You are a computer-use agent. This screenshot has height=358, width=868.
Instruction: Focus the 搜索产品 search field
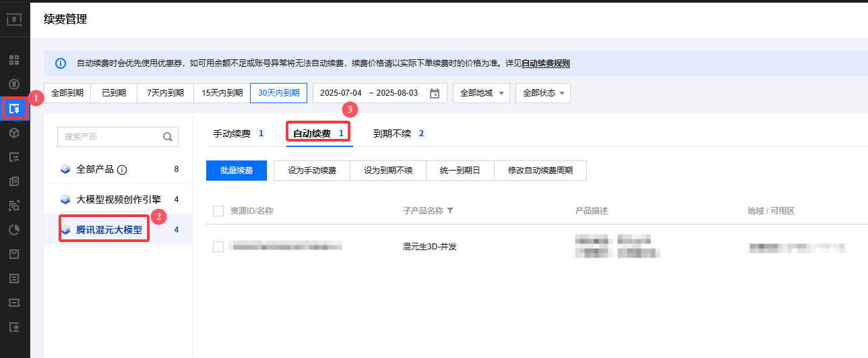click(118, 136)
